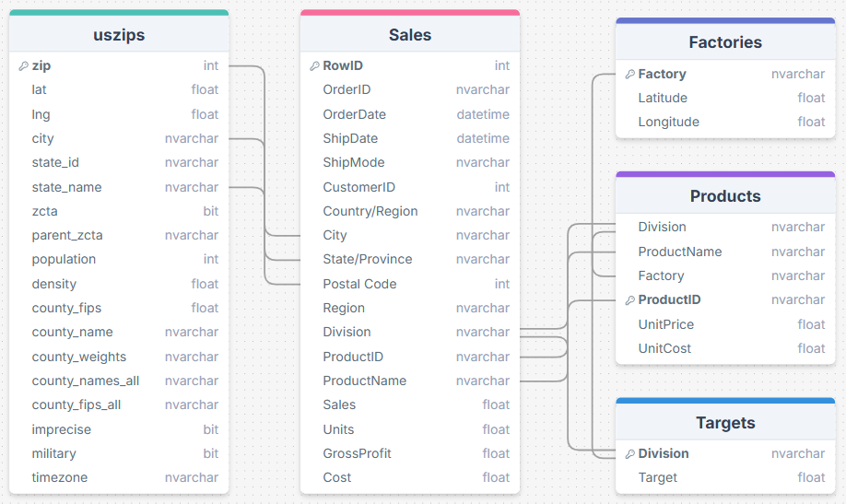Click the Targets table header
Viewport: 846px width, 504px height.
click(725, 423)
